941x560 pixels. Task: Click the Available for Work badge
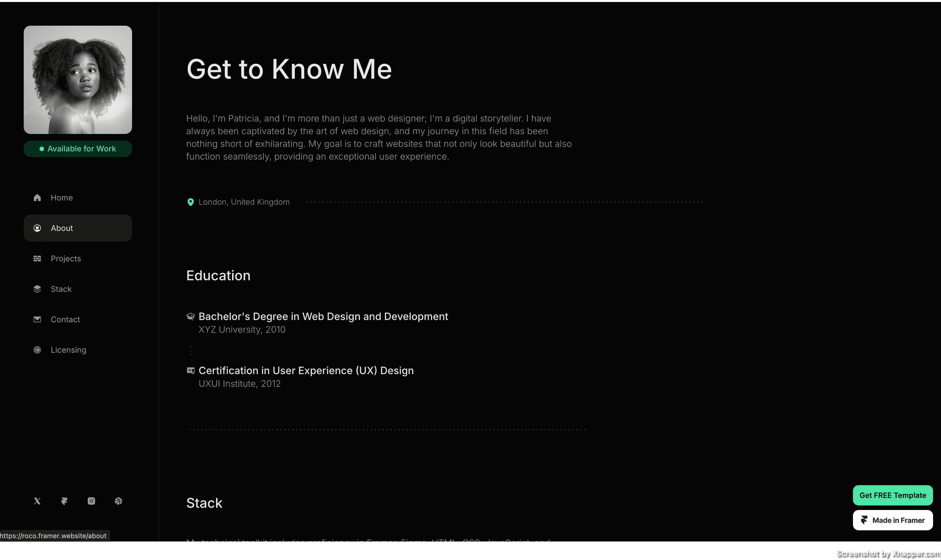pyautogui.click(x=78, y=149)
